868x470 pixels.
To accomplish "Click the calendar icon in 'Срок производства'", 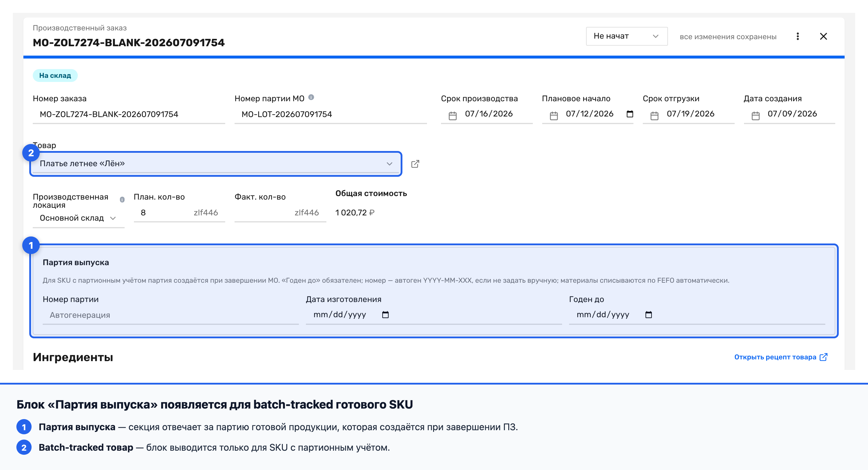I will [x=452, y=116].
